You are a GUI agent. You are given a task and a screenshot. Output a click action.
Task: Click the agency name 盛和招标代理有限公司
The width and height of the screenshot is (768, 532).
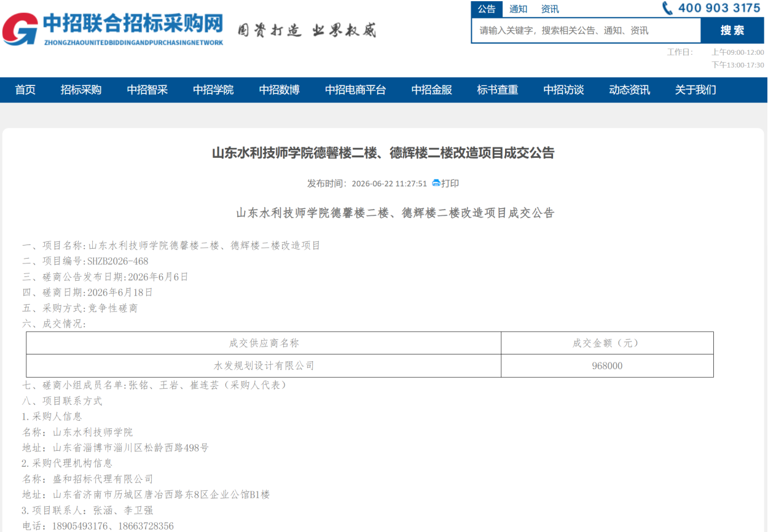(x=103, y=479)
